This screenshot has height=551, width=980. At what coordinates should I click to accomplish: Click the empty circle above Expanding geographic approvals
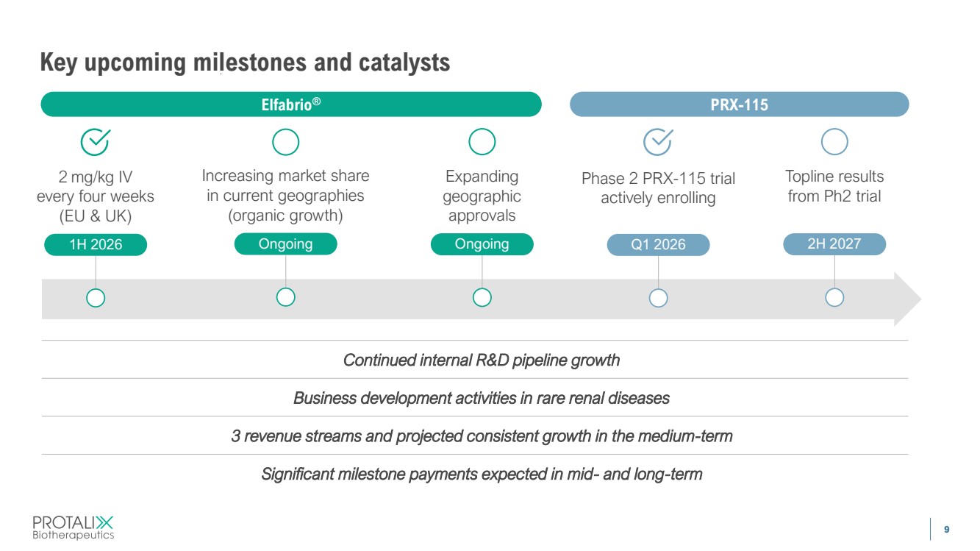(482, 142)
